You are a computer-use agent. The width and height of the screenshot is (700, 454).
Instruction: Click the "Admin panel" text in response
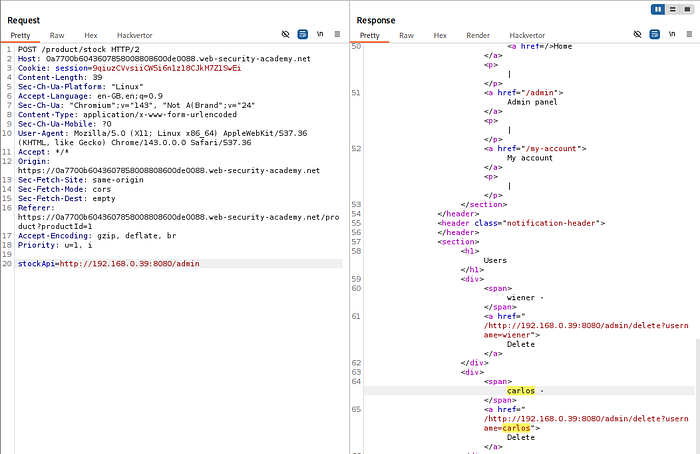click(532, 102)
